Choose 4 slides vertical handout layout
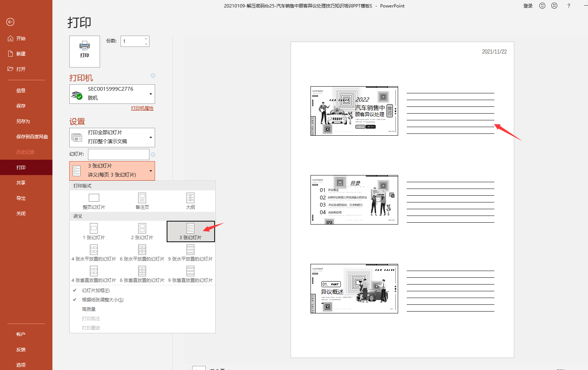The image size is (588, 370). tap(94, 274)
